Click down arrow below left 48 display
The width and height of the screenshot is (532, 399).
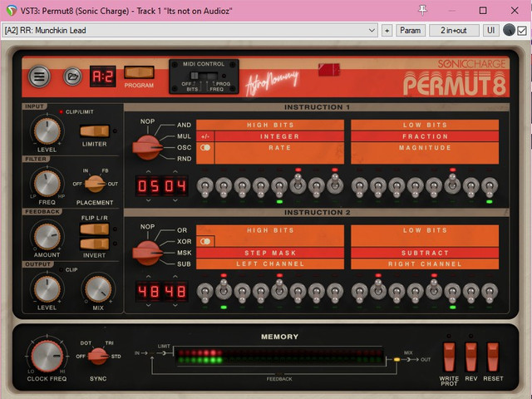148,305
